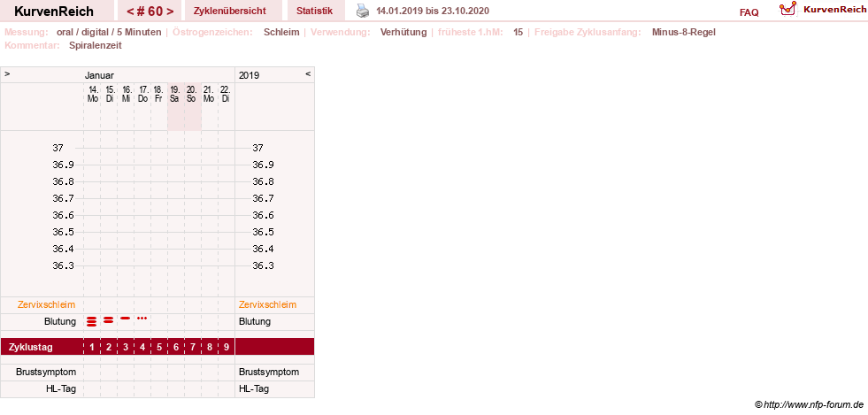Click the 'Zyklustag' row label
Screen dimensions: 868x415
click(31, 348)
